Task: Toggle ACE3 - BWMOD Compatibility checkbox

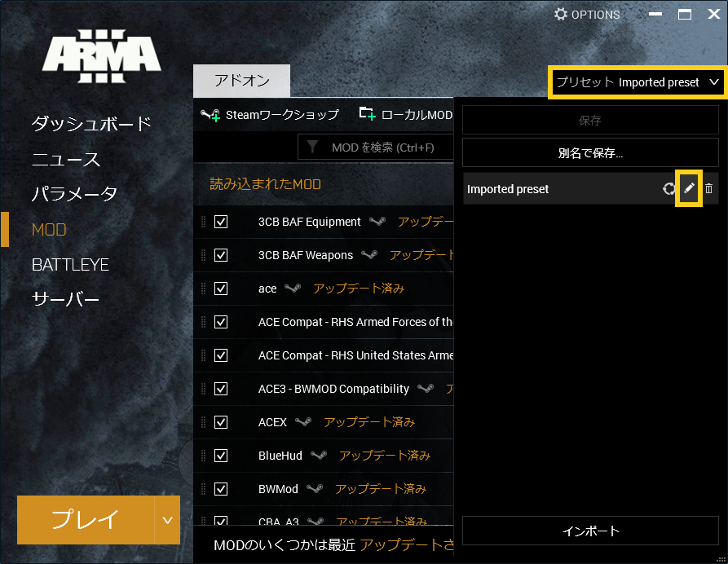Action: pos(221,389)
